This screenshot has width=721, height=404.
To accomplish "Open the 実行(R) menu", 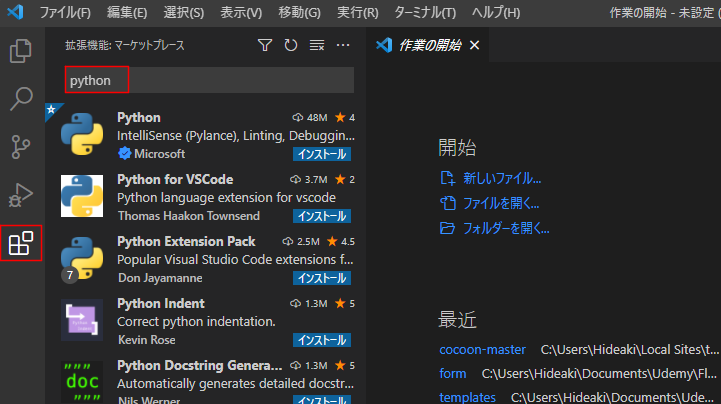I will coord(358,12).
